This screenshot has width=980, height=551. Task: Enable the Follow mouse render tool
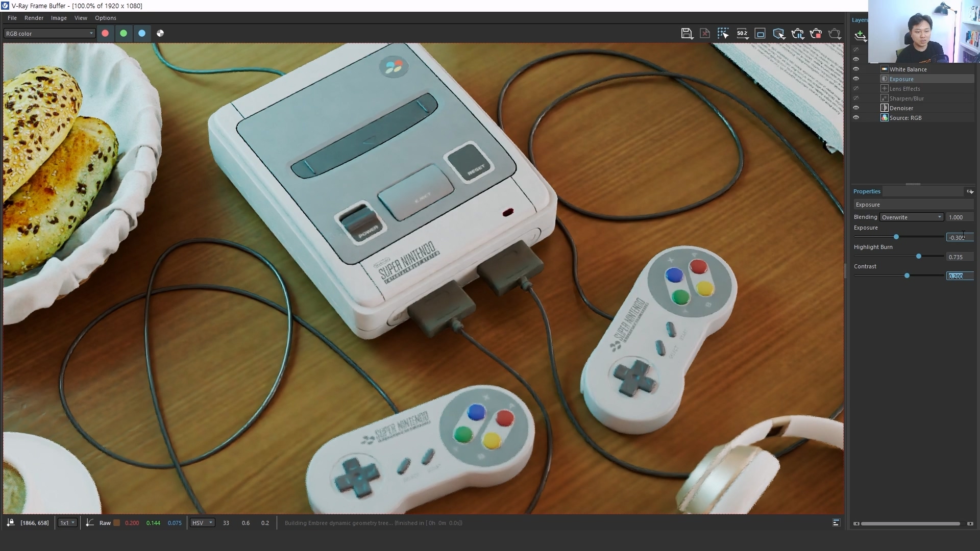click(723, 34)
